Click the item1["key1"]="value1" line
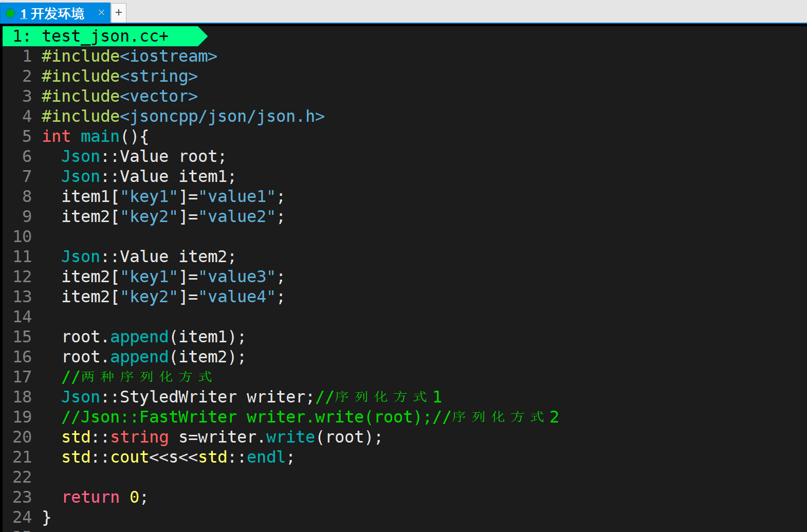Screen dimensions: 807x532 (173, 196)
